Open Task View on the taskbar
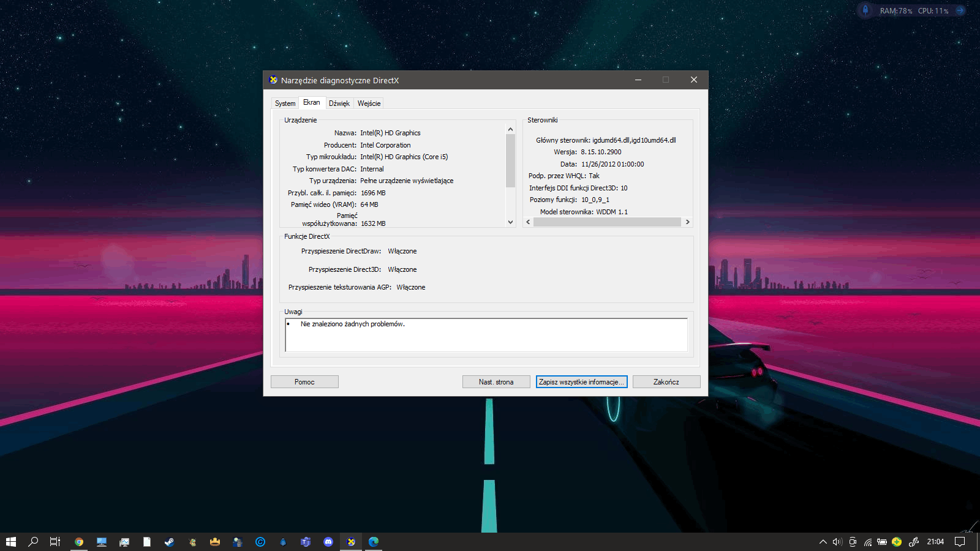This screenshot has height=551, width=980. click(x=55, y=542)
